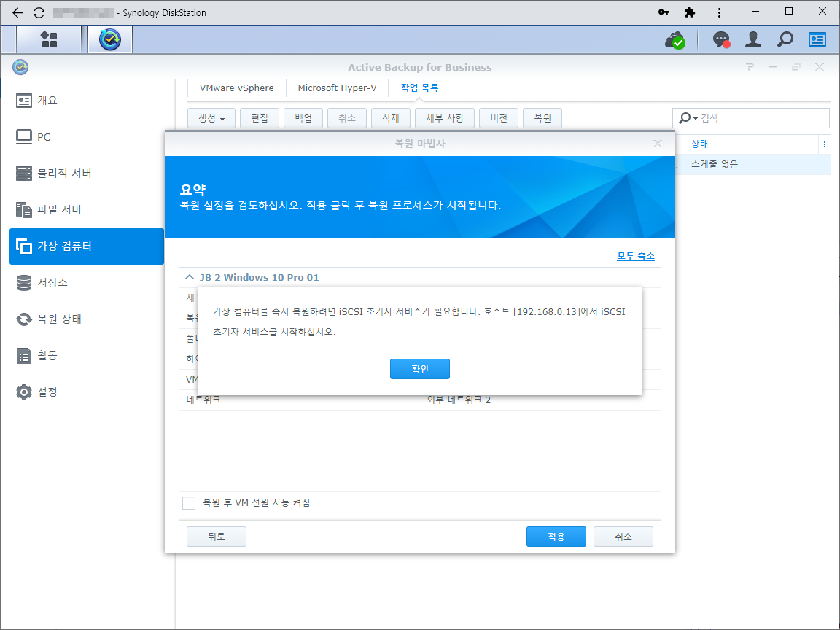
Task: Click the 외부 네트워크 2 value
Action: coord(459,400)
